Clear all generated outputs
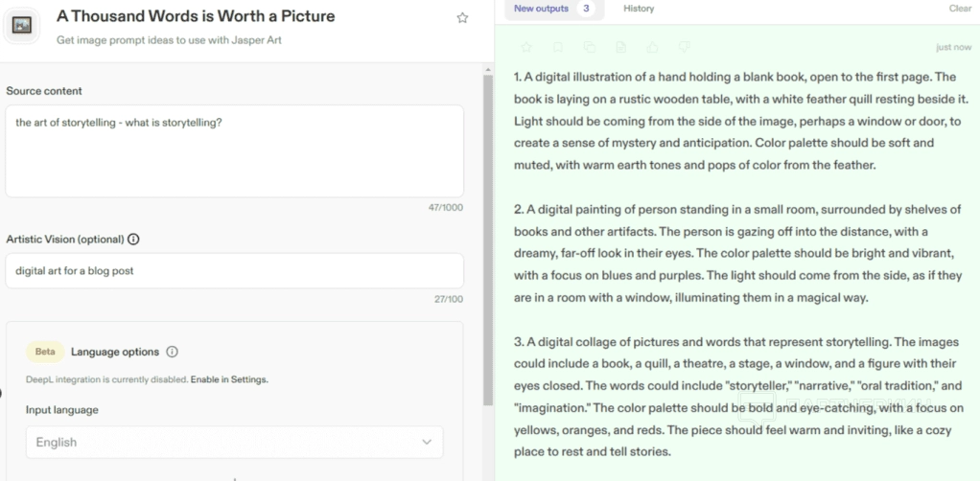Screen dimensions: 980x481 tap(960, 9)
